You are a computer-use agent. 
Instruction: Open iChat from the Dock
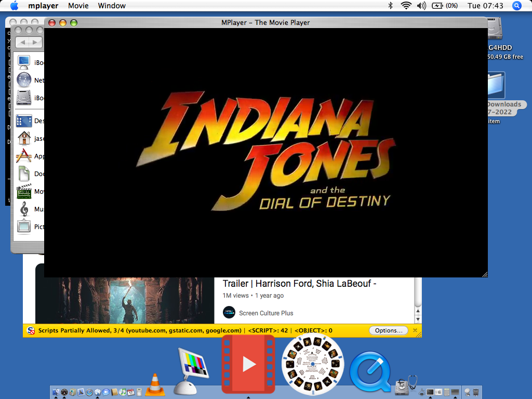[106, 392]
